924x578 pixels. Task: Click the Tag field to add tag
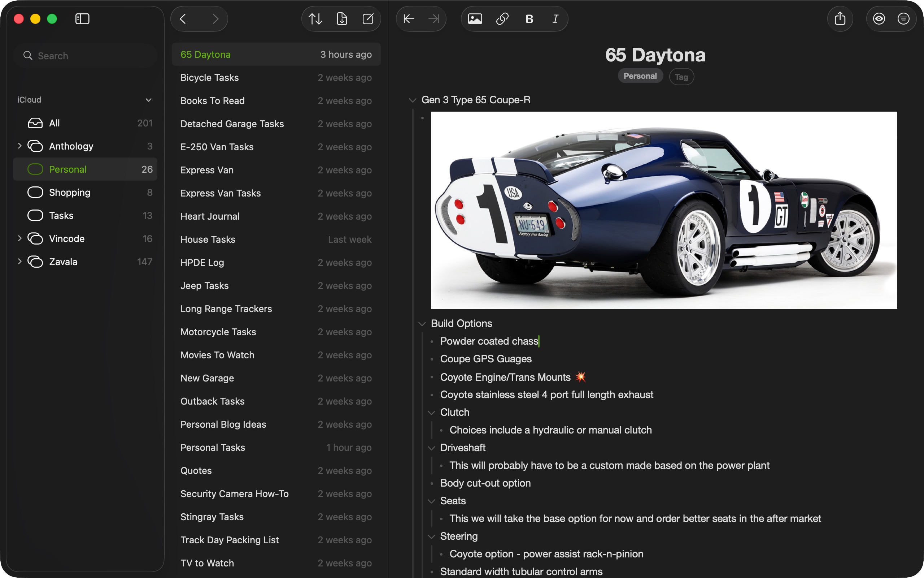pyautogui.click(x=681, y=77)
